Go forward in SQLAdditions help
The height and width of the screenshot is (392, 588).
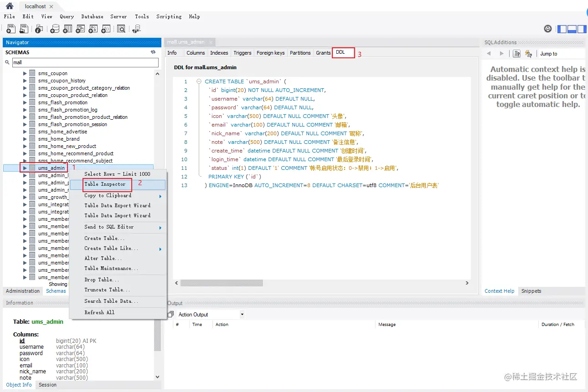tap(502, 54)
